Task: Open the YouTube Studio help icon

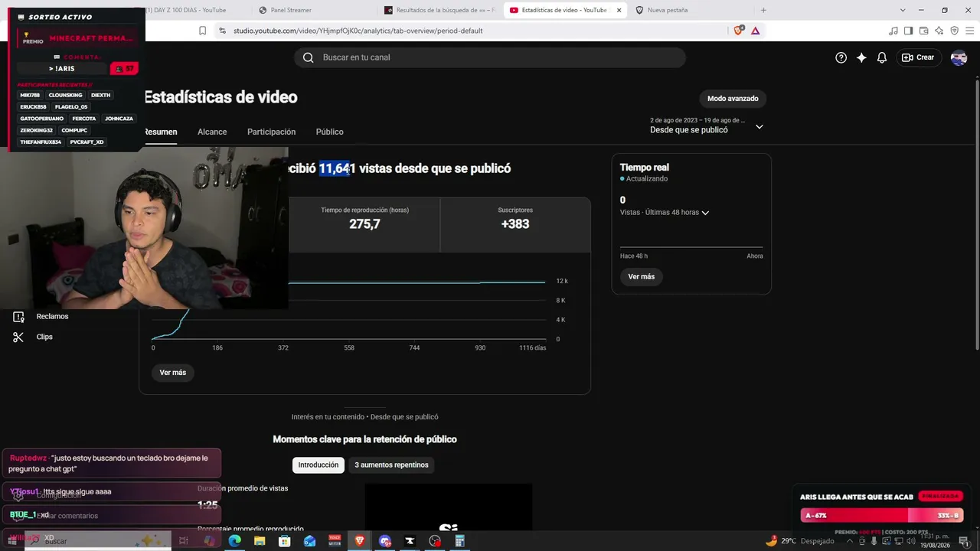Action: tap(841, 57)
